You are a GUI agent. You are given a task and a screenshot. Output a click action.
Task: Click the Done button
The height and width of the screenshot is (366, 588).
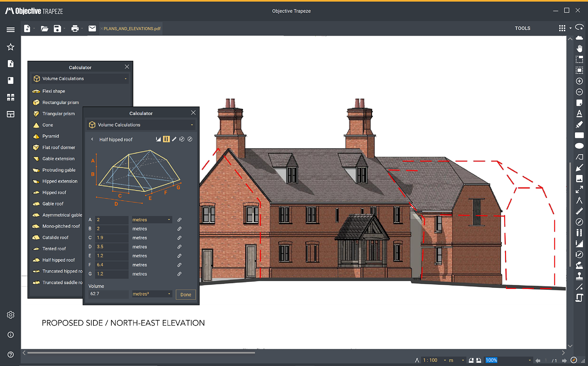[x=186, y=294]
